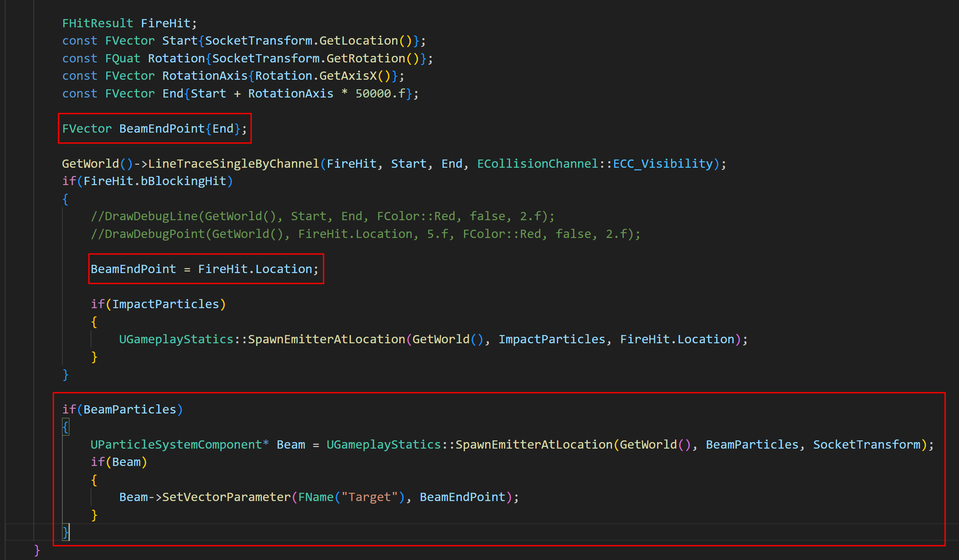Screen dimensions: 959x560
Task: Click the ECollisionChannel type name
Action: click(537, 164)
